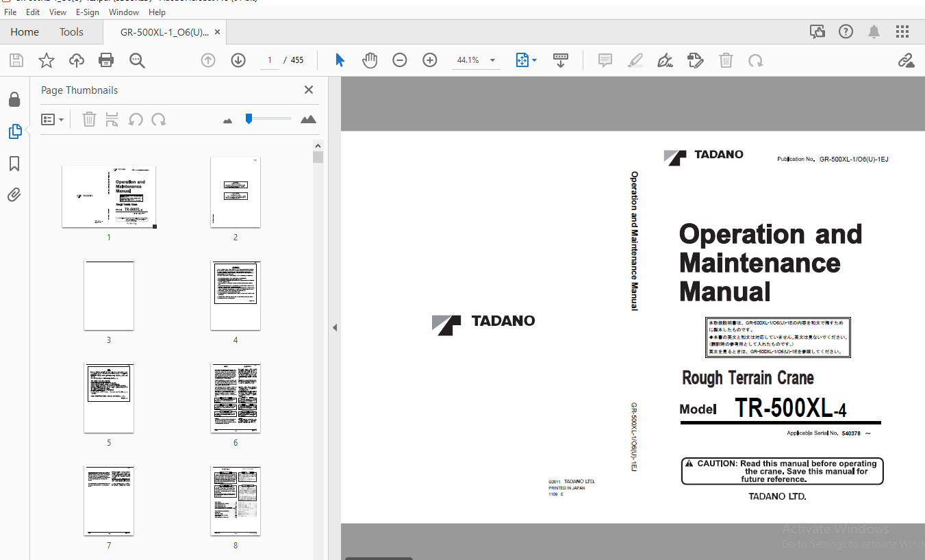Screen dimensions: 925x560
Task: Close the Page Thumbnails panel
Action: click(309, 90)
